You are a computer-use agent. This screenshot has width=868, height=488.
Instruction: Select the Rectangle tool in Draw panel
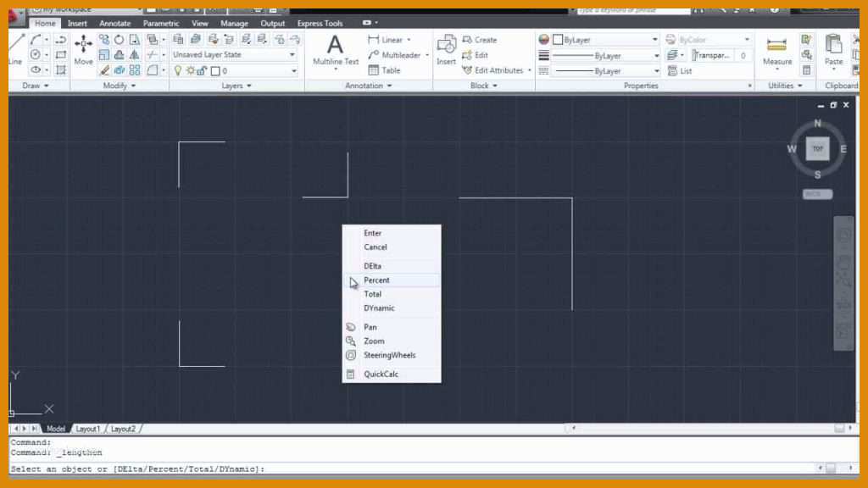pos(61,55)
